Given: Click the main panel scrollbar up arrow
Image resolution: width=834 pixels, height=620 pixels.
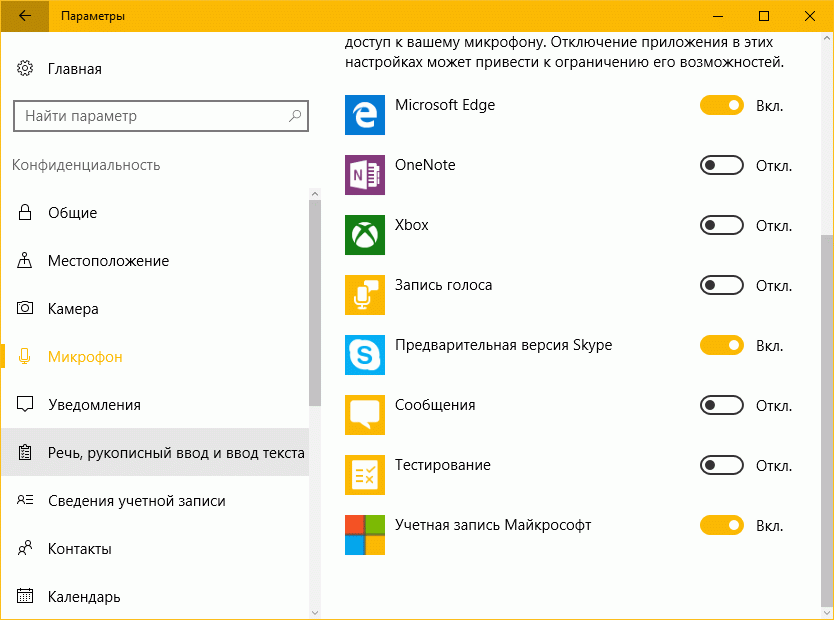Looking at the screenshot, I should pos(827,38).
